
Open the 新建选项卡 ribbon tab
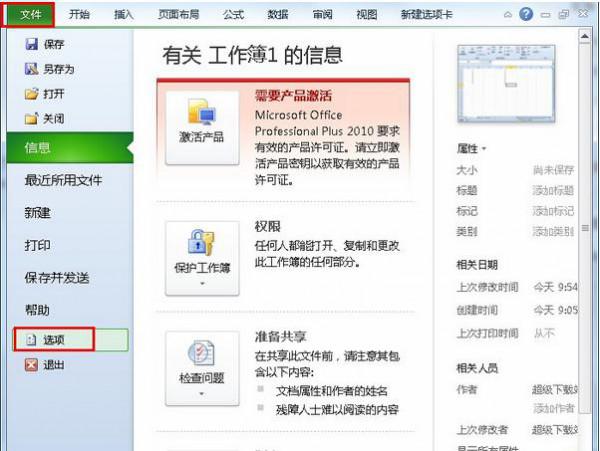[x=426, y=15]
